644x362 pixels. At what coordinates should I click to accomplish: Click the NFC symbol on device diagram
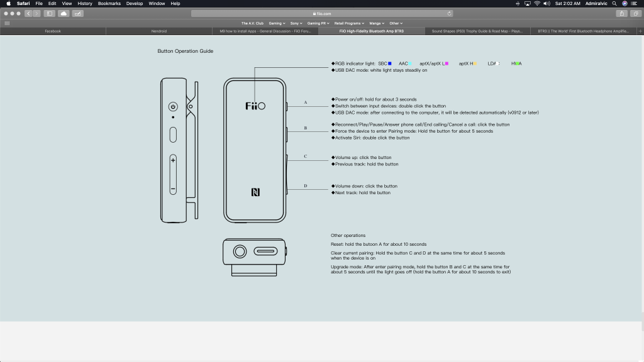click(255, 192)
